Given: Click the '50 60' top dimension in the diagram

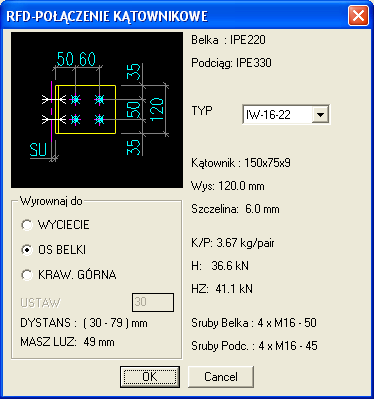Looking at the screenshot, I should click(76, 59).
